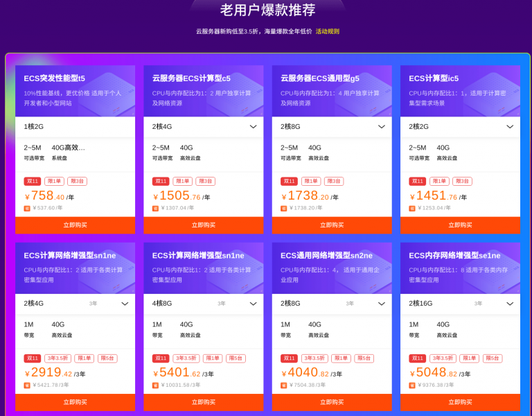Click the 双11 badge in the g5 card

pos(289,182)
